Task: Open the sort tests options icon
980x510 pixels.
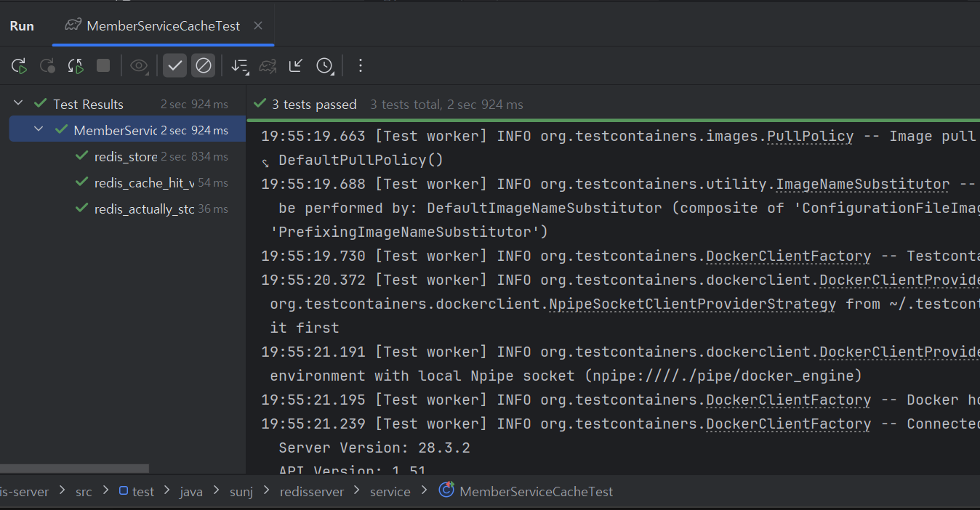Action: 239,66
